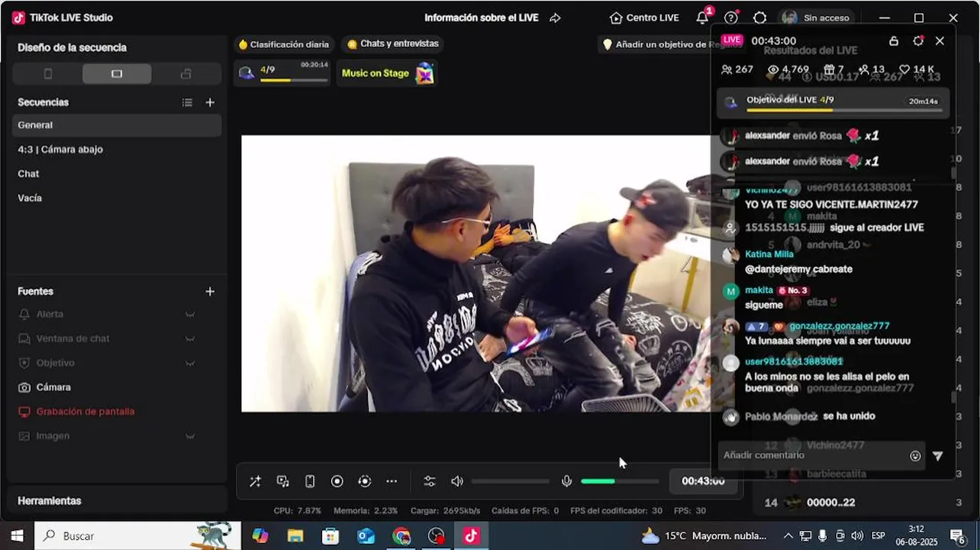The image size is (980, 550).
Task: Open notifications bell icon
Action: [702, 18]
